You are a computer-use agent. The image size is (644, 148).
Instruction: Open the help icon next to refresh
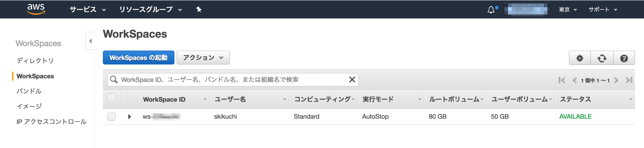tap(624, 58)
